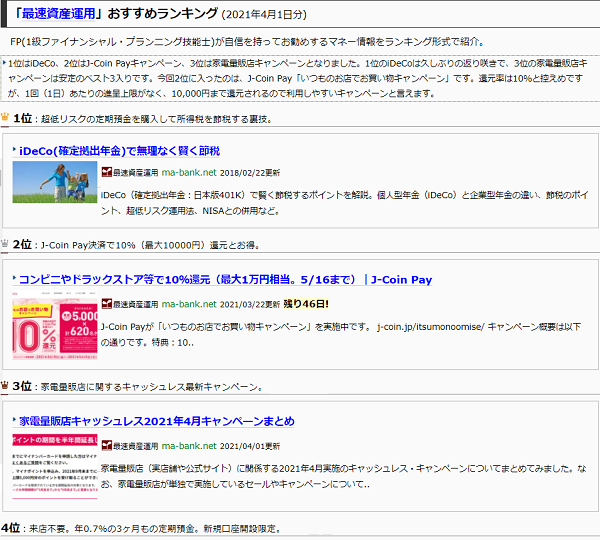Viewport: 600px width, 540px height.
Task: Click the J-Coin Pay 10% campaign thumbnail
Action: coord(55,325)
